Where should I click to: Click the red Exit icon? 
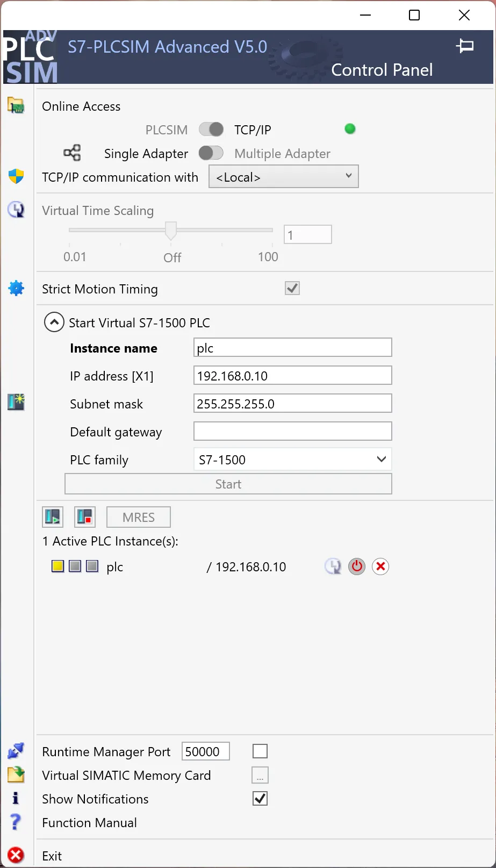(16, 855)
